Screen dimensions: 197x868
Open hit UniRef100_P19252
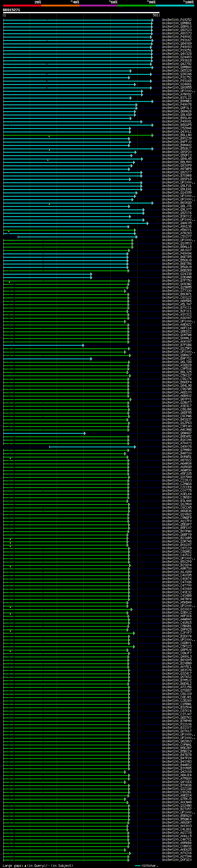coord(177,20)
